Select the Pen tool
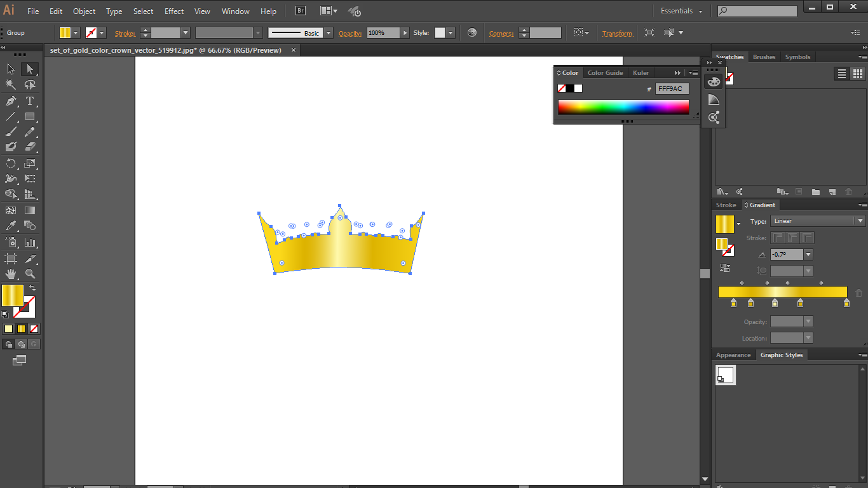The height and width of the screenshot is (488, 868). click(x=10, y=100)
